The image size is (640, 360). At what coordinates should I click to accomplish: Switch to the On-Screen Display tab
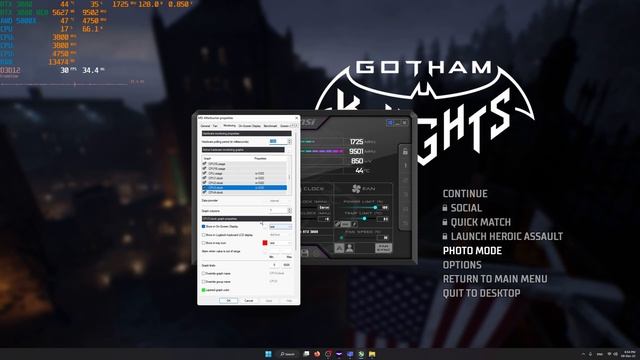pyautogui.click(x=249, y=126)
